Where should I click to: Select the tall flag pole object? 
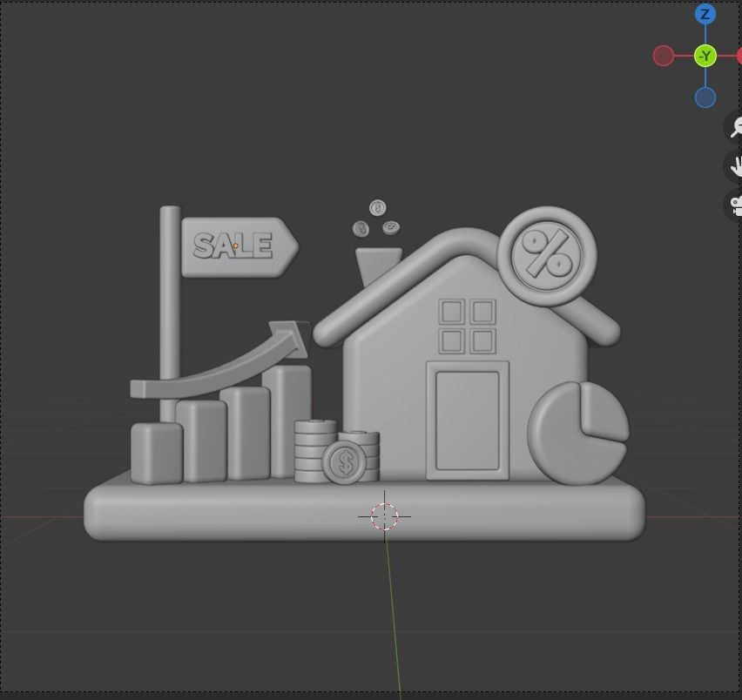coord(170,293)
